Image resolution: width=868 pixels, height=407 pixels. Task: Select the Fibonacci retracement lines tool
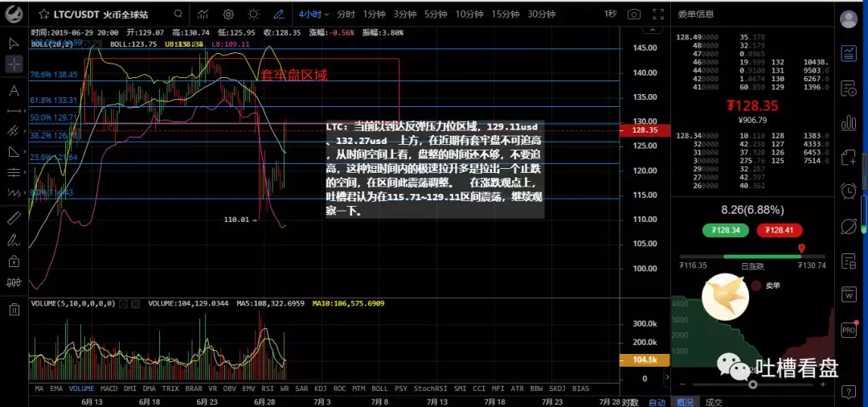tap(14, 172)
